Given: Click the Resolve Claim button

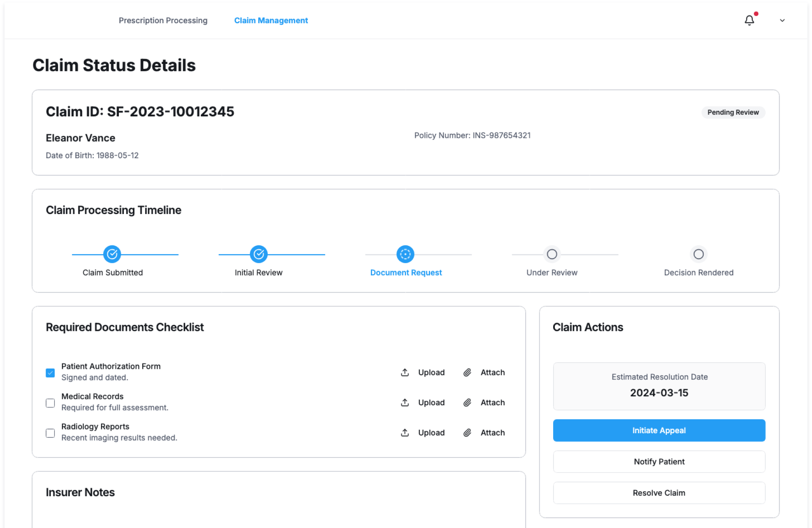Looking at the screenshot, I should 658,493.
